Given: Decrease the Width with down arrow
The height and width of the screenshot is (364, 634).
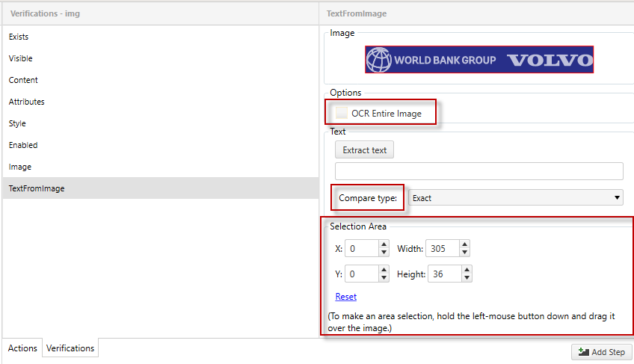Looking at the screenshot, I should (x=464, y=253).
